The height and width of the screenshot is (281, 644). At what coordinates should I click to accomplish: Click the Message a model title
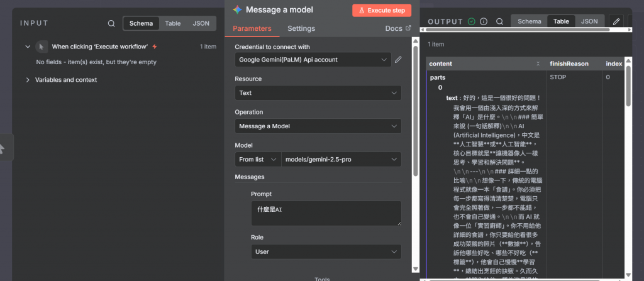pos(279,10)
